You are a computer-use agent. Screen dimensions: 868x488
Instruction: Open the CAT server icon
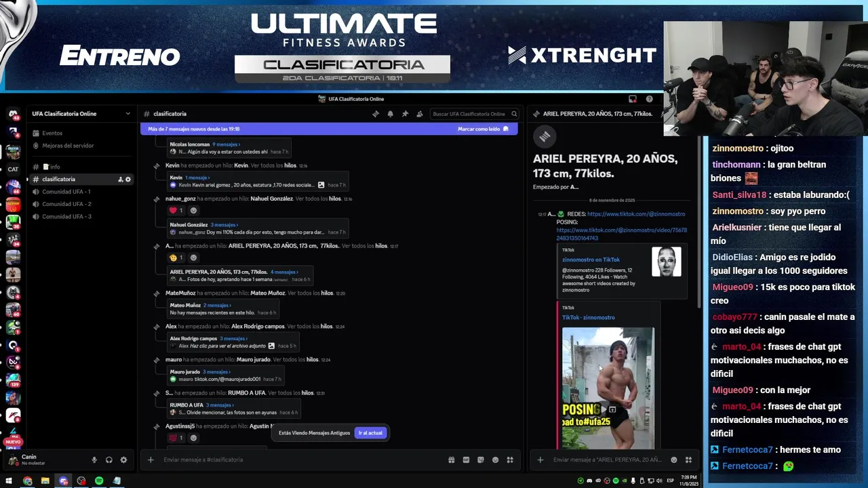coord(13,169)
